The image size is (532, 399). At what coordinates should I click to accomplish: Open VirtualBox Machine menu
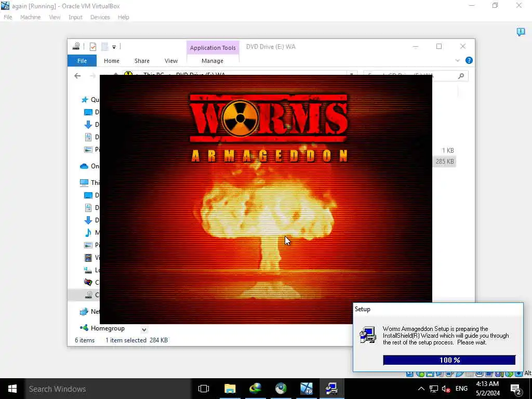coord(30,17)
